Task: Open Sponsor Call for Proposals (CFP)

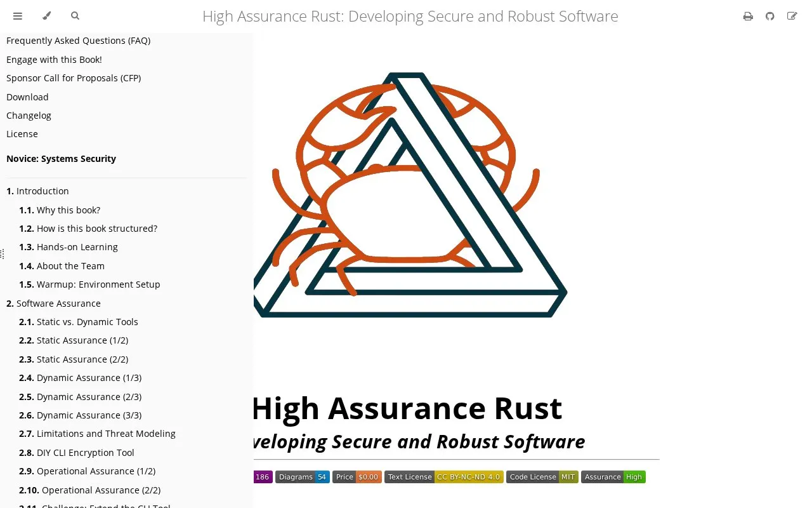Action: coord(74,78)
